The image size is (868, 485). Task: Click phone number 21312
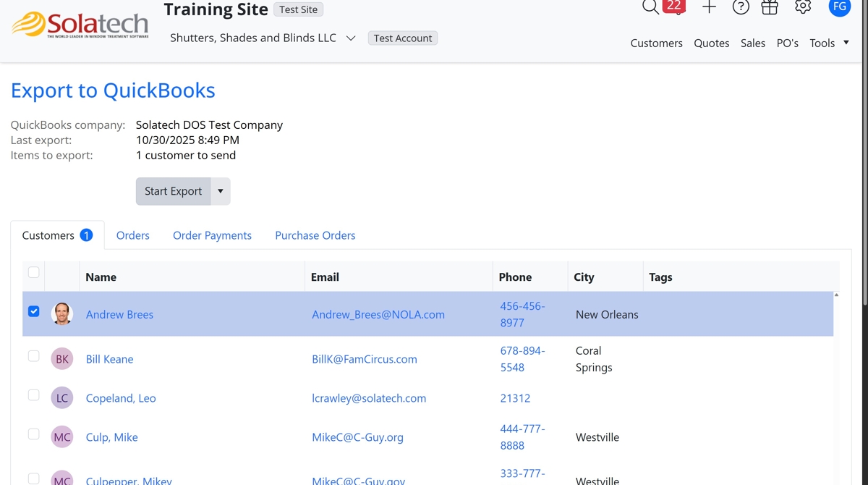tap(515, 398)
